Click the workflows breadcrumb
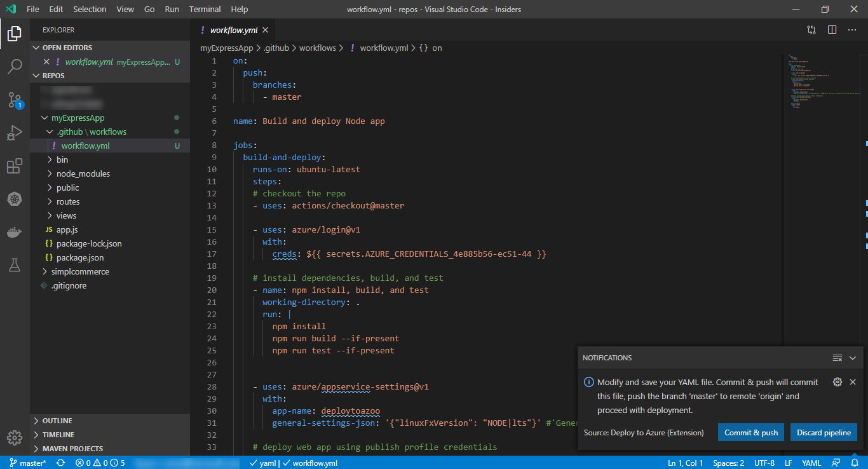Screen dimensions: 868x469 (318, 48)
